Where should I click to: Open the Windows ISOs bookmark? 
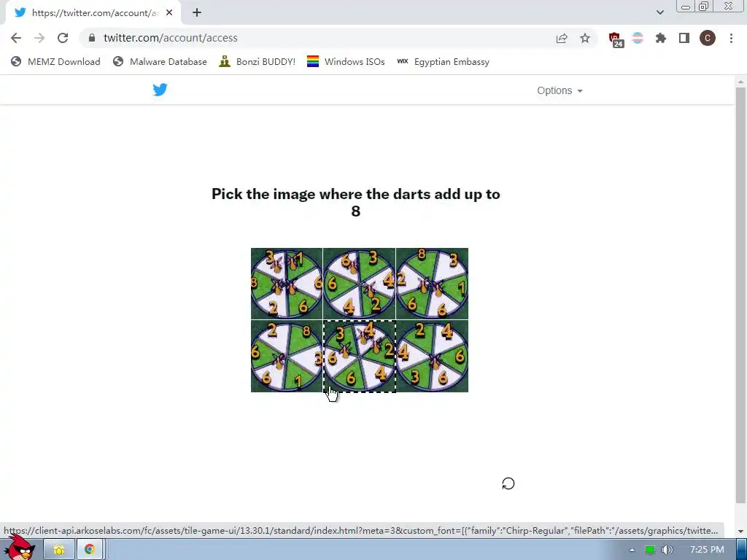click(x=346, y=61)
